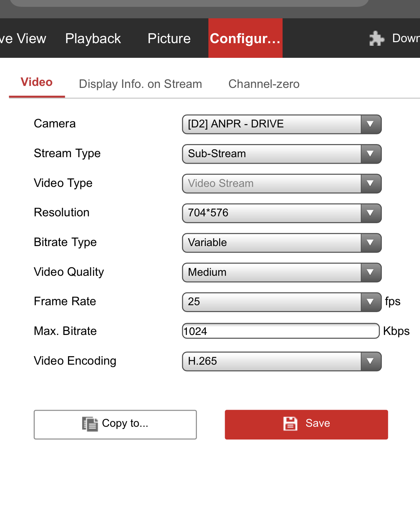Click the floppy disk Save icon

290,424
